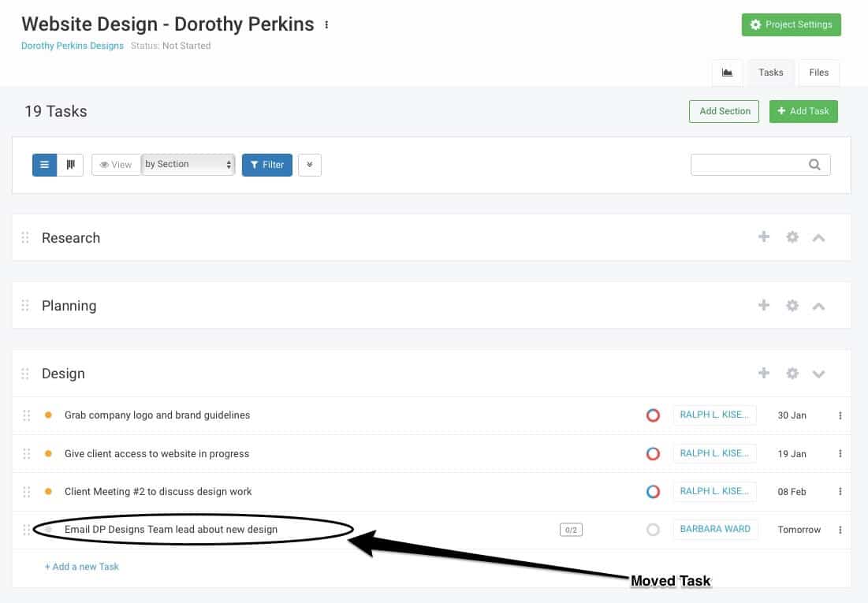Mark Client Meeting #2 task complete
868x603 pixels.
[653, 491]
